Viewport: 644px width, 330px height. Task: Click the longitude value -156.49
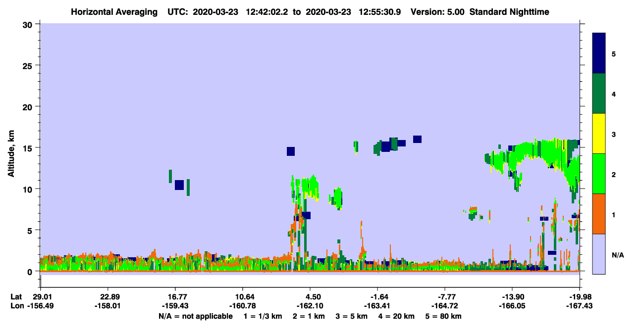[x=41, y=306]
